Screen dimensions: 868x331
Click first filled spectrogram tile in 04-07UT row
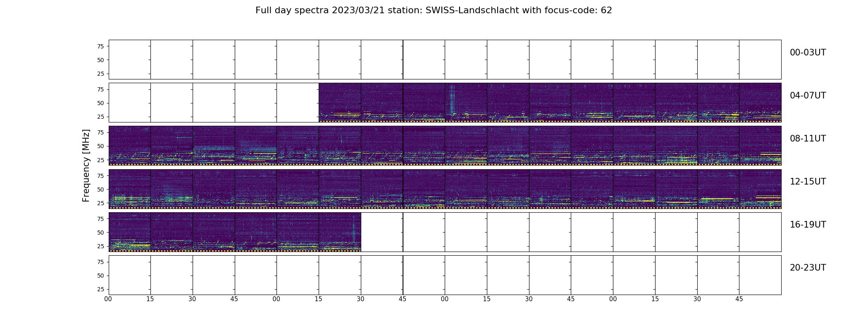click(340, 103)
